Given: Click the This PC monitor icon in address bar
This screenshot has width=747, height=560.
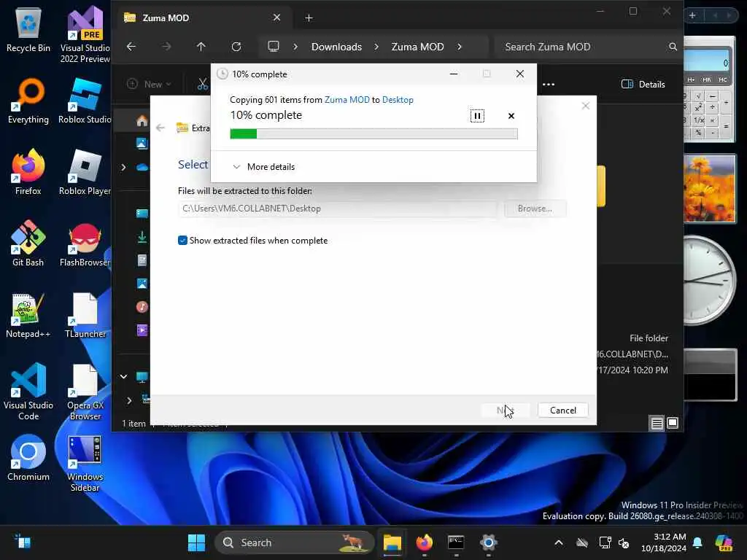Looking at the screenshot, I should pos(274,47).
